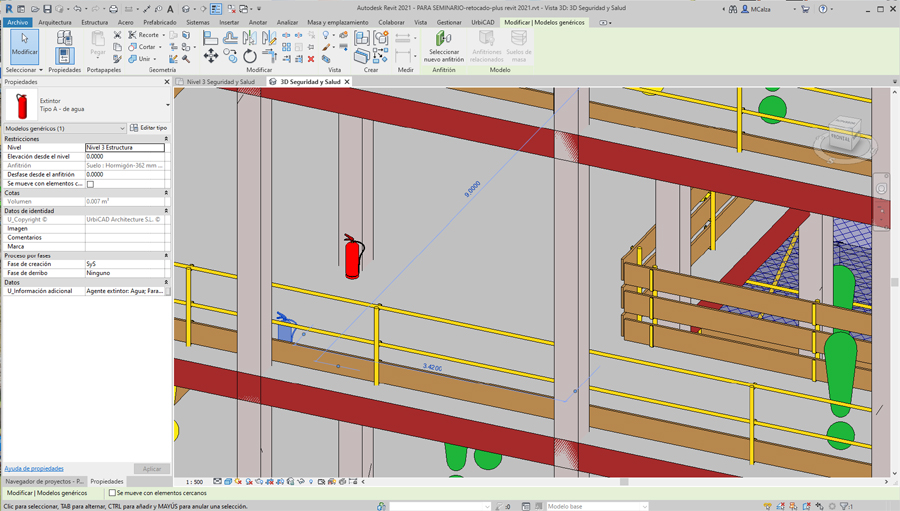Screen dimensions: 900x511
Task: Toggle 'Se mueve con elementos c...' property checkbox
Action: (x=90, y=184)
